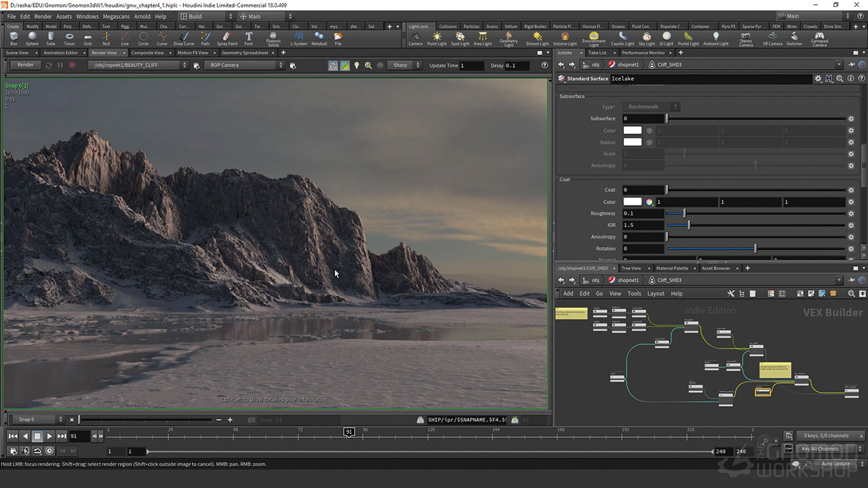Open the Render menu
Viewport: 868px width, 488px height.
tap(43, 16)
